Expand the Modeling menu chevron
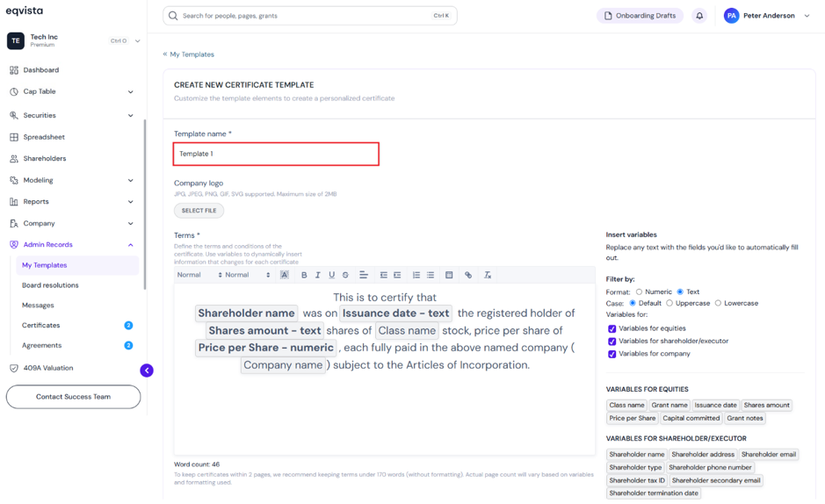The width and height of the screenshot is (825, 504). pos(131,181)
